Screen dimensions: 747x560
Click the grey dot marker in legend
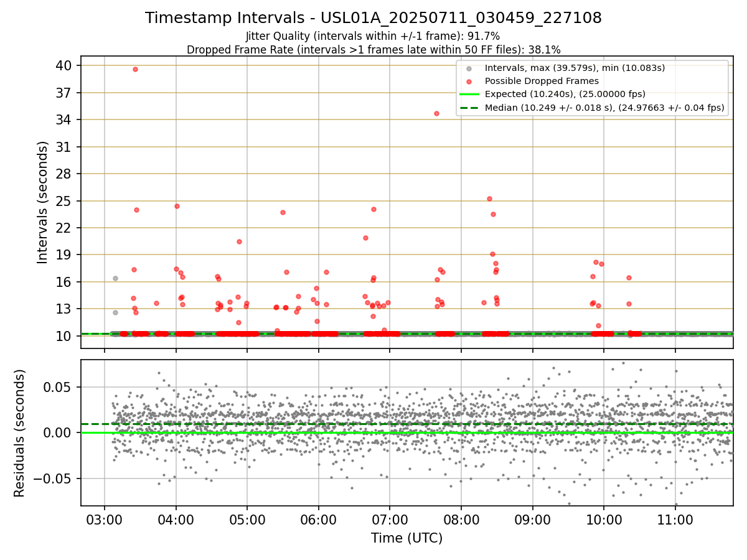[x=469, y=68]
